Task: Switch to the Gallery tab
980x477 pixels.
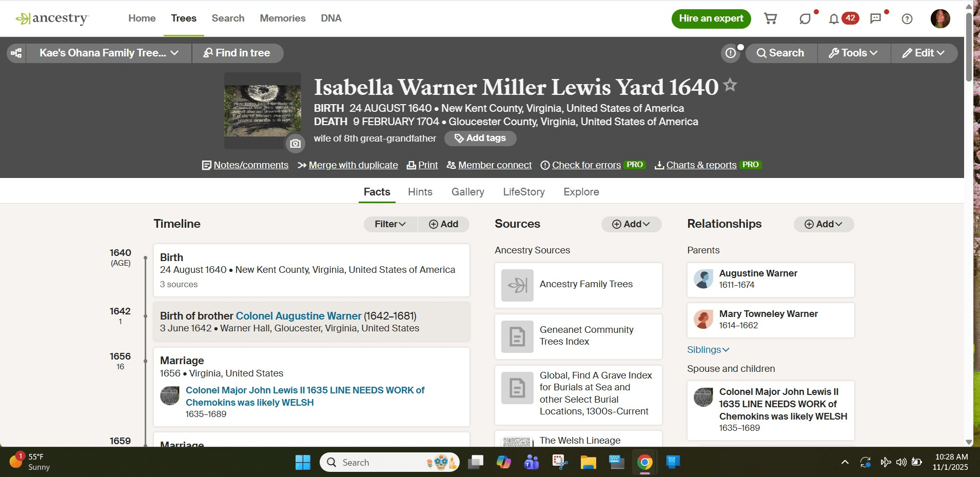Action: pyautogui.click(x=467, y=192)
